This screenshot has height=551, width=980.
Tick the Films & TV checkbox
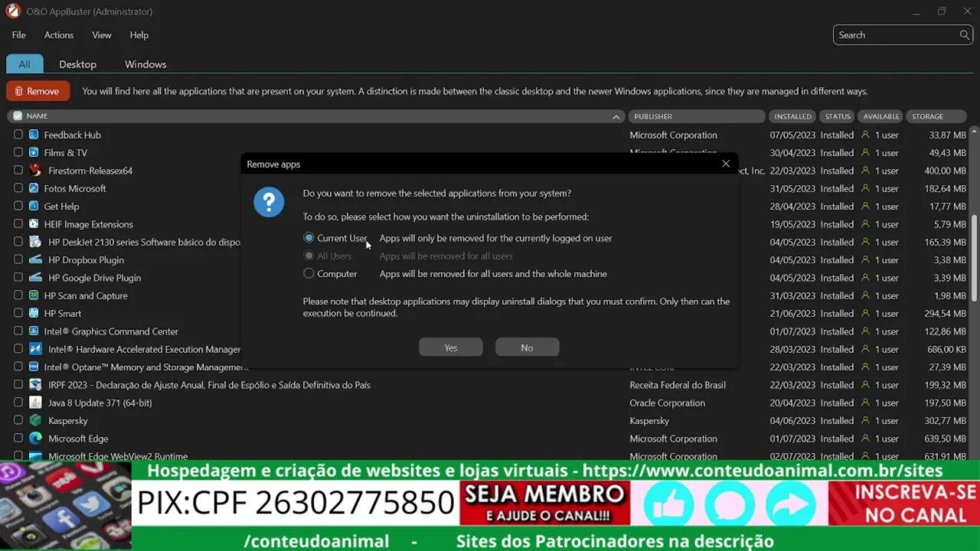point(18,152)
